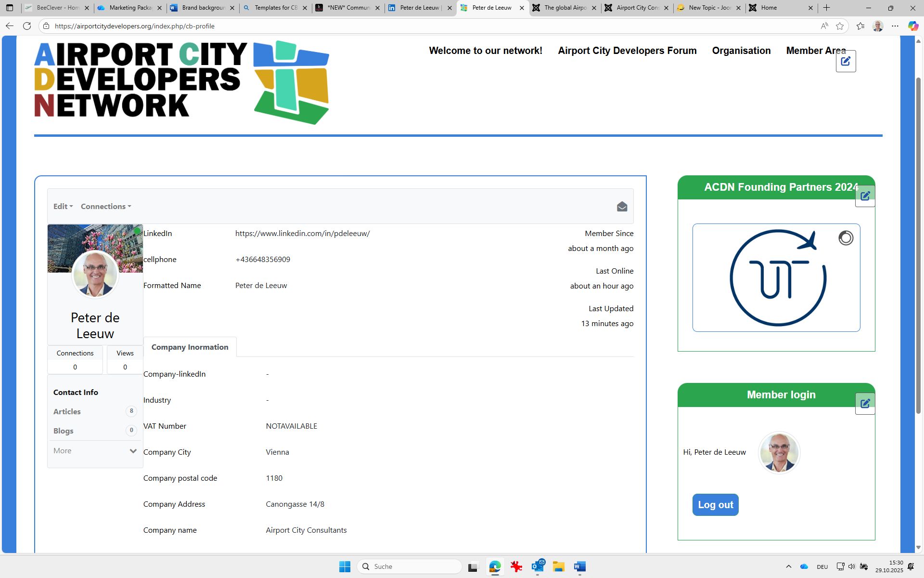The image size is (924, 578).
Task: Click the envelope message icon in profile toolbar
Action: click(x=622, y=207)
